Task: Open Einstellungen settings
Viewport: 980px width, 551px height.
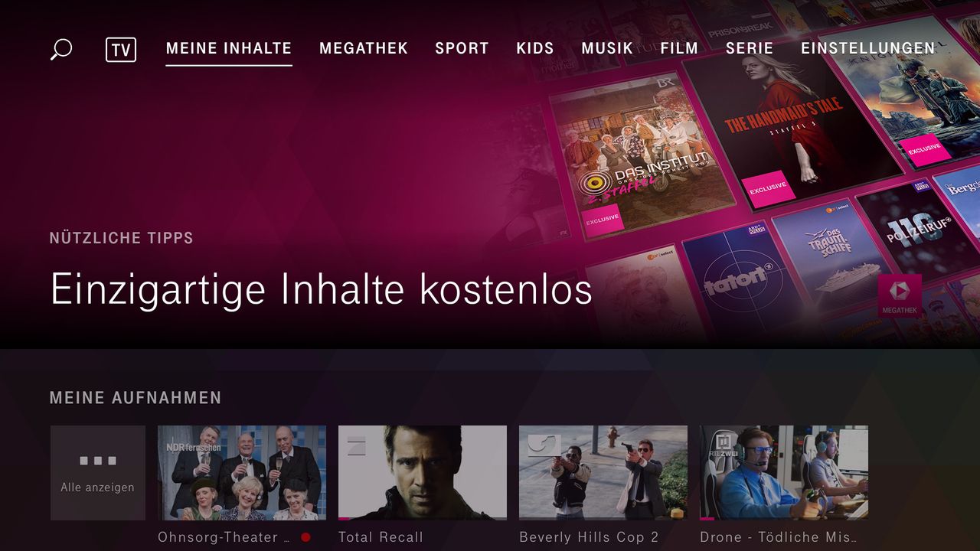Action: pos(868,49)
